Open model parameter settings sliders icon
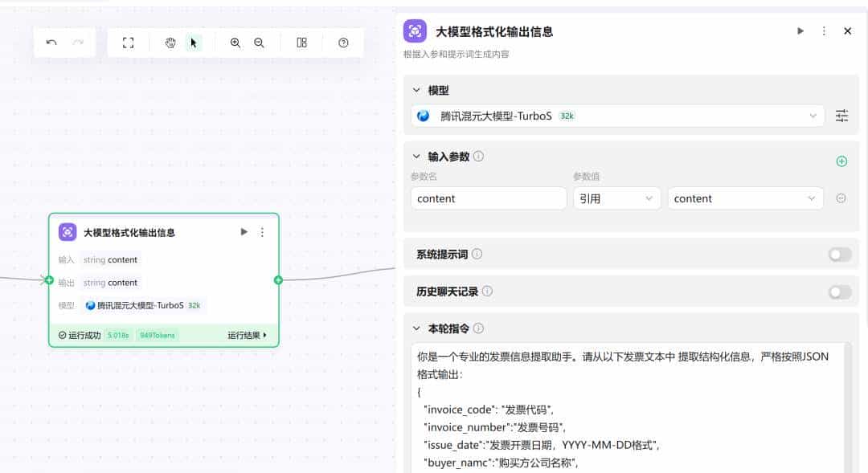 (841, 116)
